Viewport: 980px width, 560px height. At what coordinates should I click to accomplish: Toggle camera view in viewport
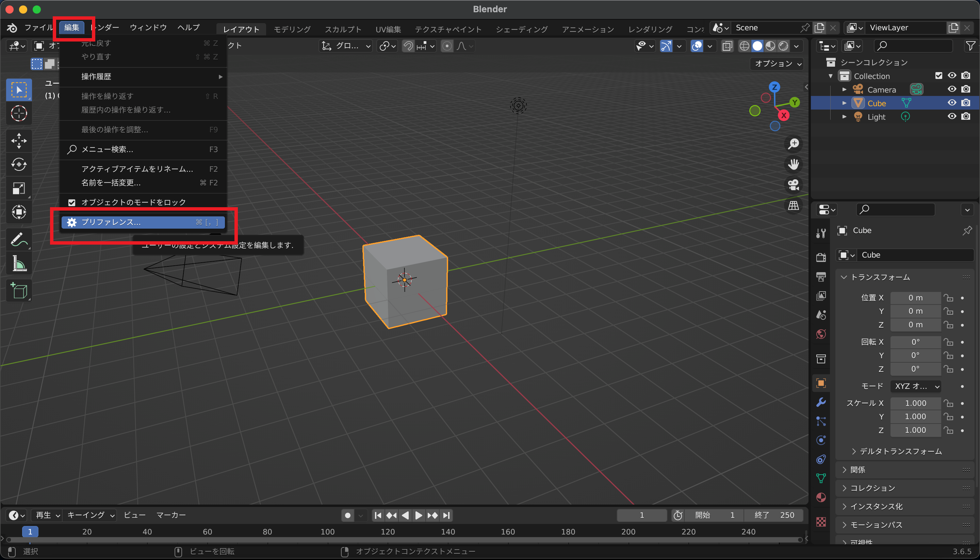(793, 185)
